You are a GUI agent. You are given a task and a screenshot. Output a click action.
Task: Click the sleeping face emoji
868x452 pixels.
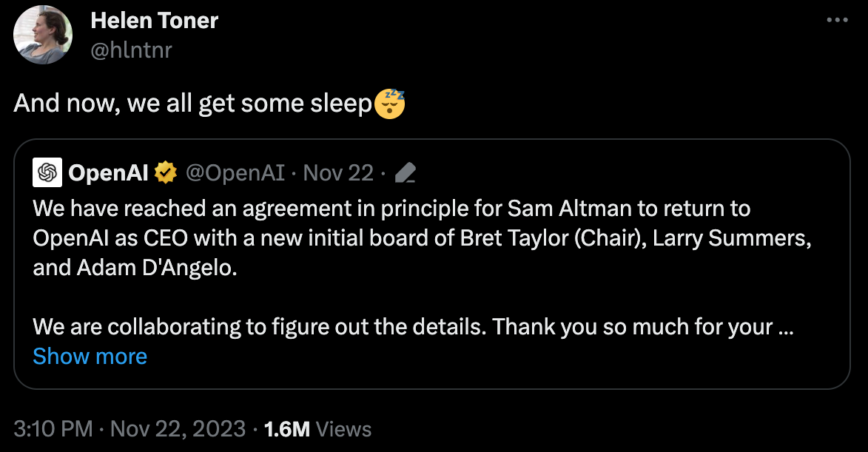point(390,104)
